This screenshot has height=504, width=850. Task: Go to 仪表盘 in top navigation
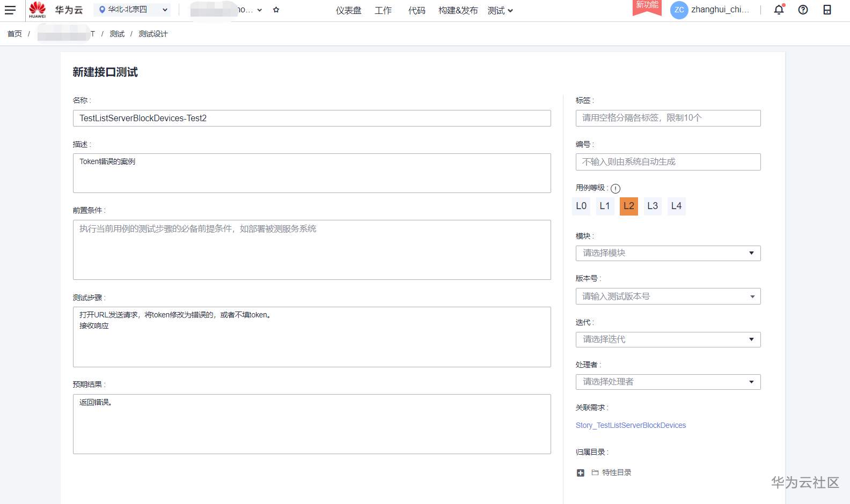tap(349, 10)
